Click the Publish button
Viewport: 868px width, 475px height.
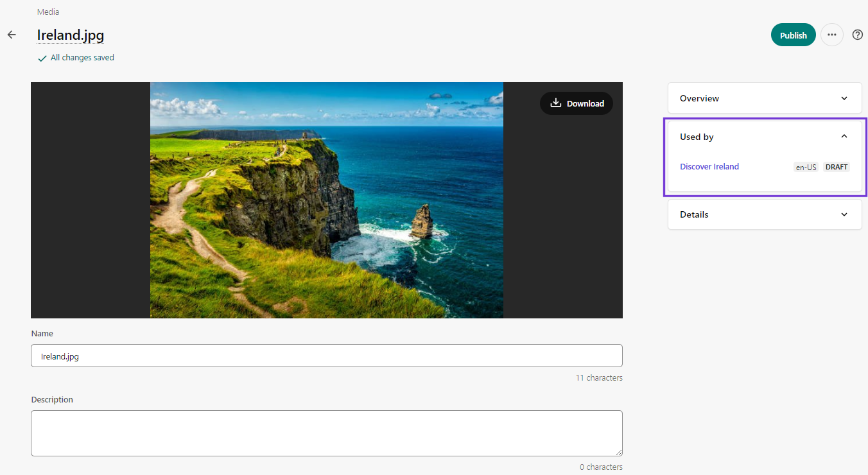coord(794,35)
